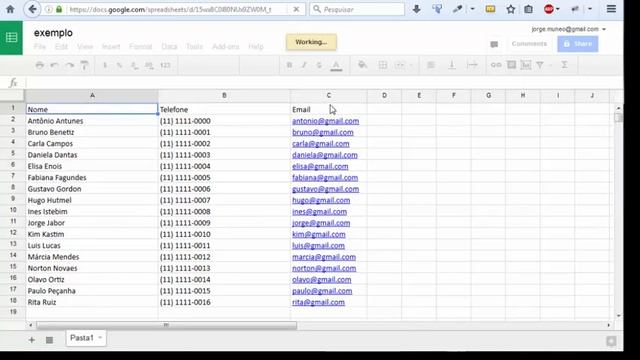
Task: Open text wrapping options
Action: coord(472,65)
